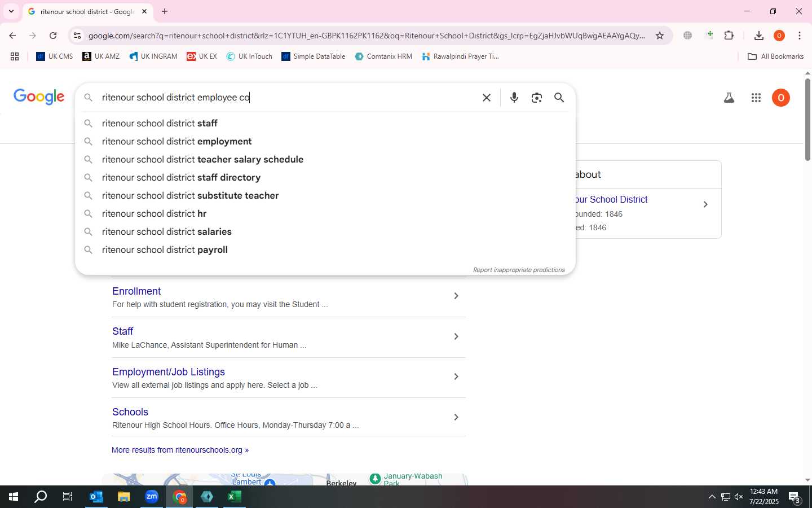Open the UK INGRAM bookmark

pos(153,56)
